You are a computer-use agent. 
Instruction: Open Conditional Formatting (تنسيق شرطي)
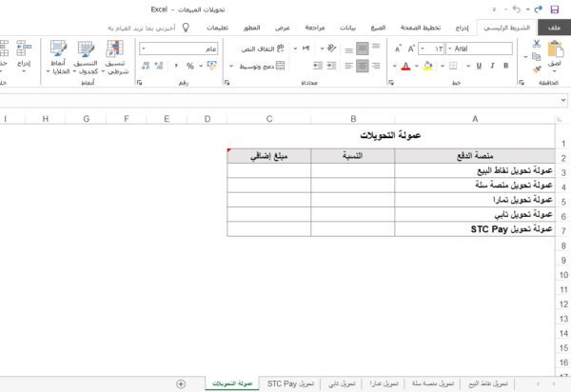tap(115, 57)
